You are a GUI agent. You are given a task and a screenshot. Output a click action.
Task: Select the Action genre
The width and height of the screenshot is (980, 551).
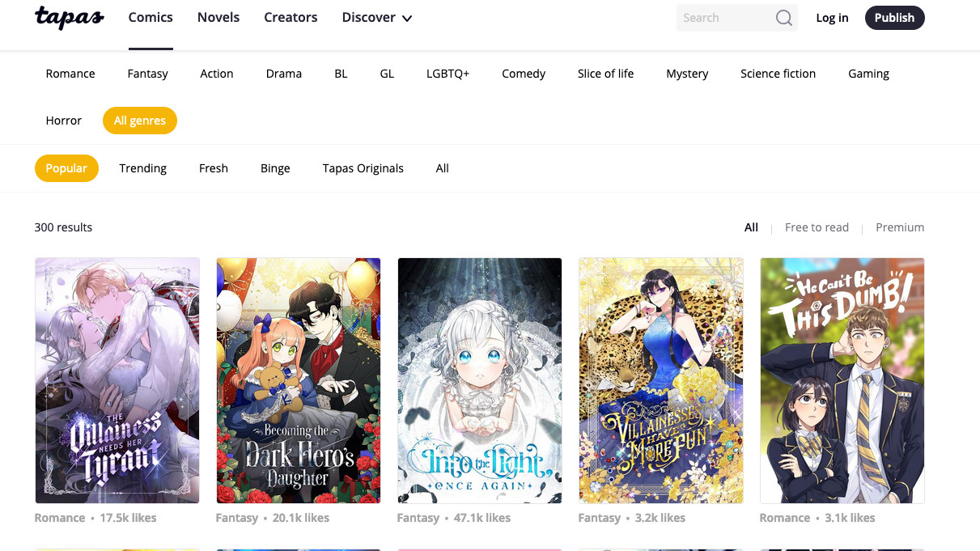click(x=217, y=74)
